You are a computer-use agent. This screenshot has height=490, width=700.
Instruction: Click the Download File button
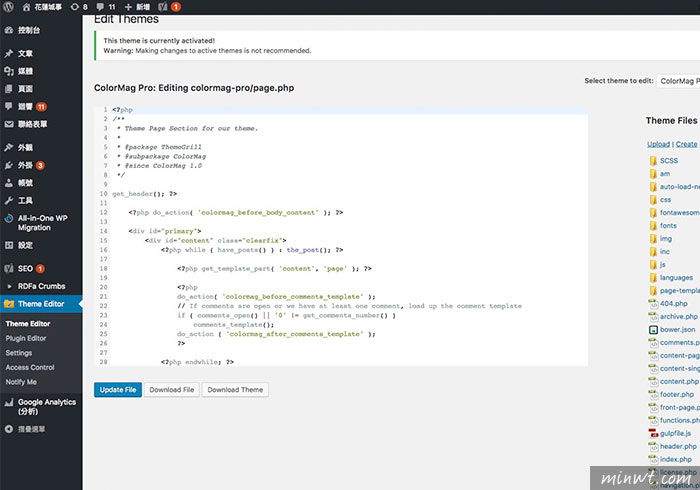coord(171,390)
